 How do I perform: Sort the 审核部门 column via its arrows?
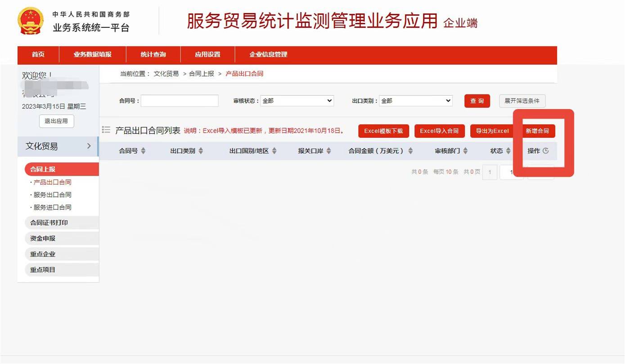pos(465,151)
